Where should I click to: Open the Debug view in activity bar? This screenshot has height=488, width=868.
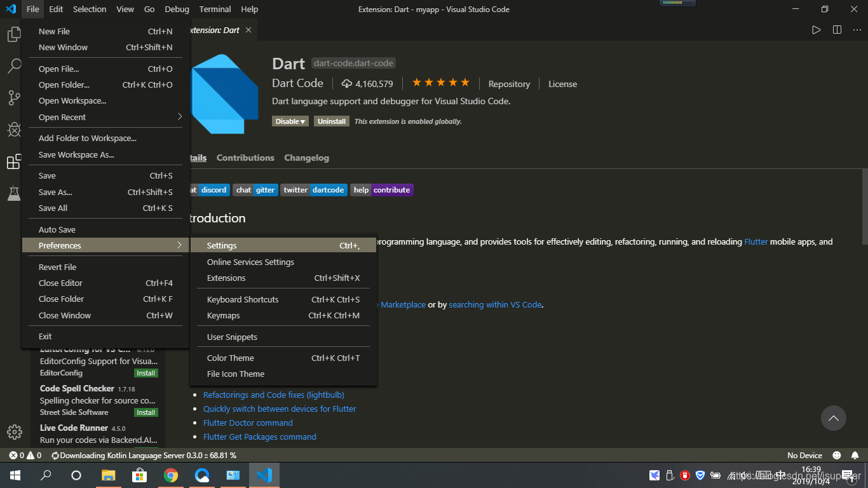(14, 130)
